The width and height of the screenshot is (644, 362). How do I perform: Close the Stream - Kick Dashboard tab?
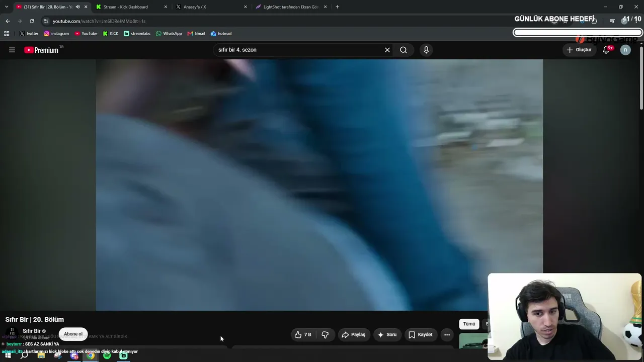tap(166, 7)
